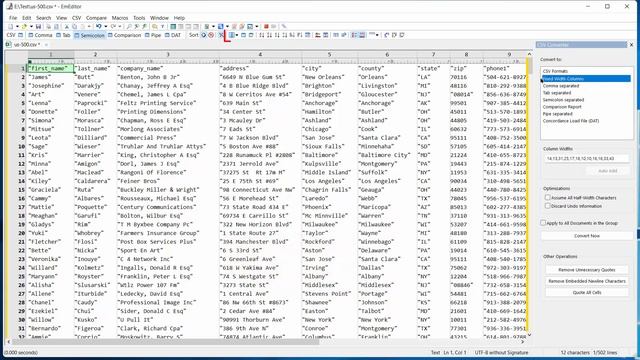Click the Redo arrow icon
Screen dimensions: 640x360
pyautogui.click(x=113, y=27)
